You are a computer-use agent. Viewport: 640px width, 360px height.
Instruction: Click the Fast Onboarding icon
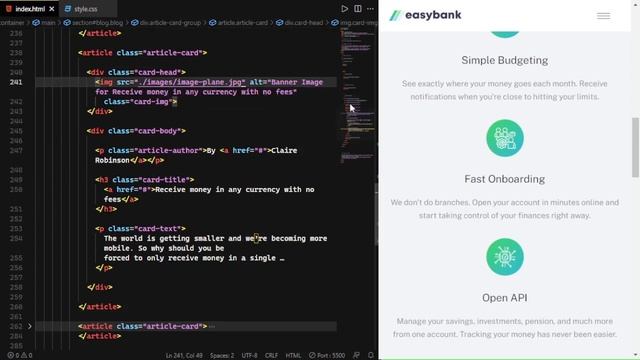[x=505, y=138]
